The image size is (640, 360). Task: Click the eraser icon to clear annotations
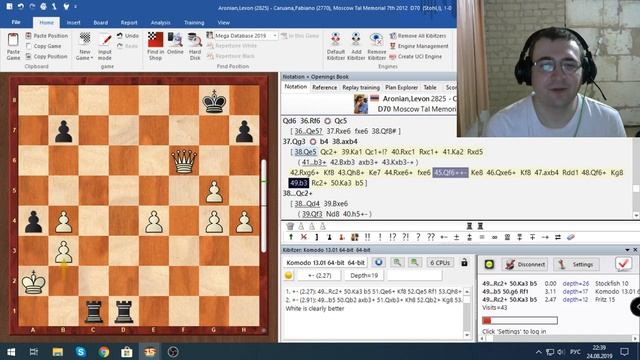click(x=571, y=237)
